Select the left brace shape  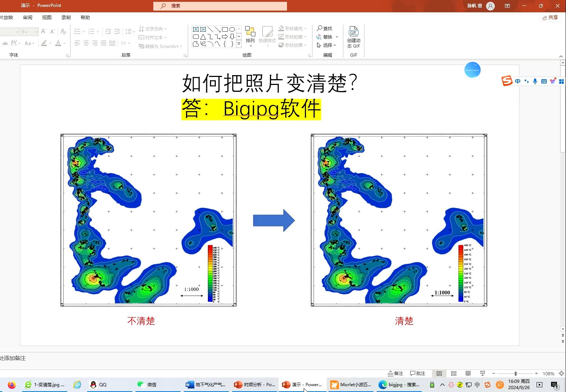point(225,44)
